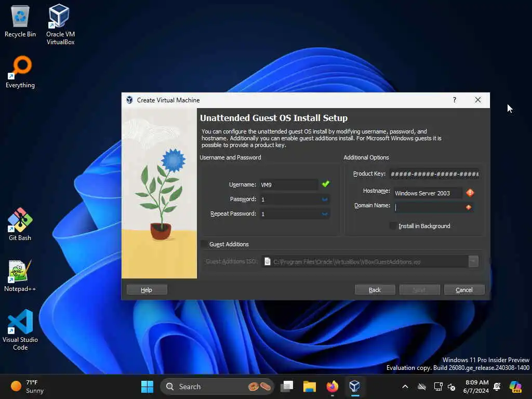Show the Repeat Password contents via eye icon
The height and width of the screenshot is (399, 532).
pyautogui.click(x=325, y=214)
